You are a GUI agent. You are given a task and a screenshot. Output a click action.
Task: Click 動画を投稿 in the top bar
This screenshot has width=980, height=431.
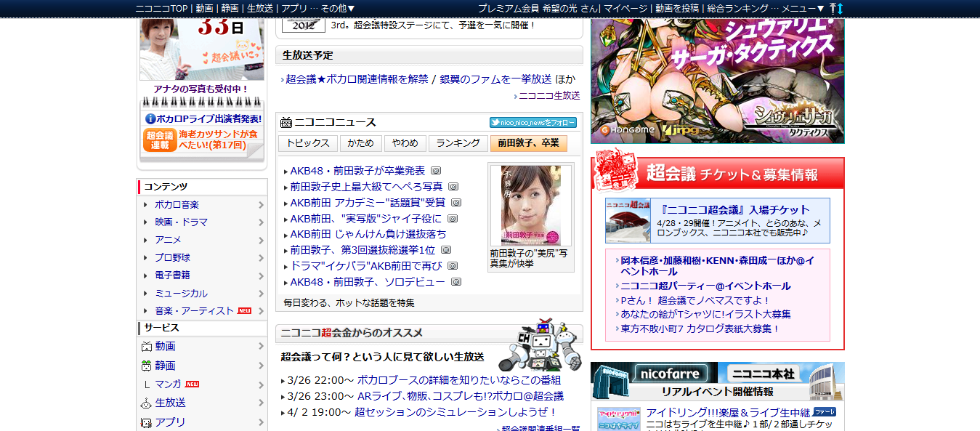point(677,8)
